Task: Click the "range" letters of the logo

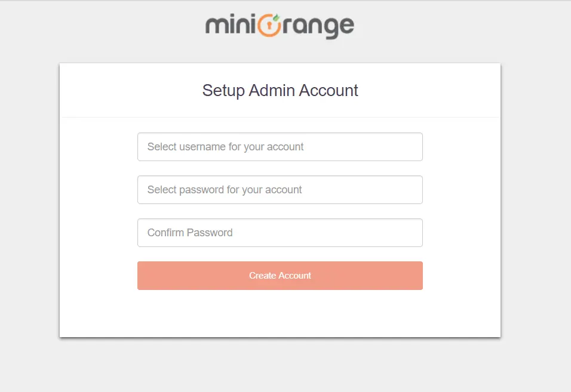Action: coord(318,27)
